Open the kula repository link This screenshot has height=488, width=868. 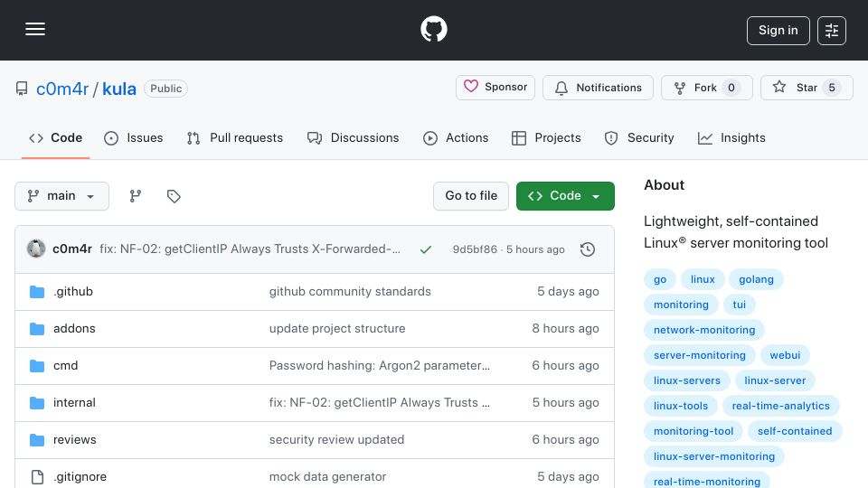click(x=119, y=89)
